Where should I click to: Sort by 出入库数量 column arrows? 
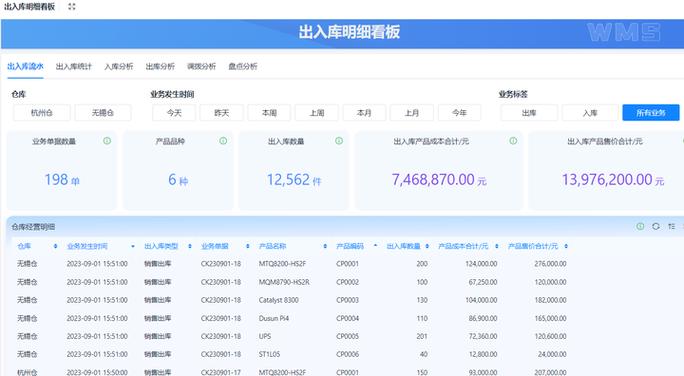427,246
